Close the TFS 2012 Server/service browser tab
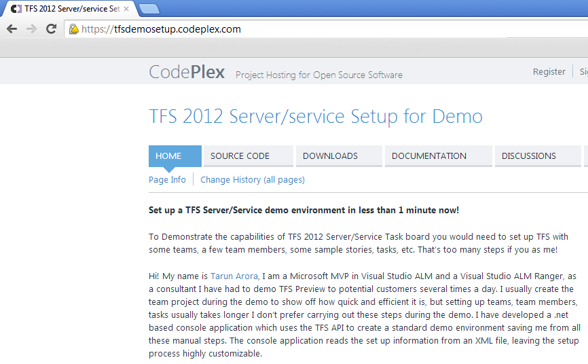Viewport: 588px width, 364px height. 126,10
